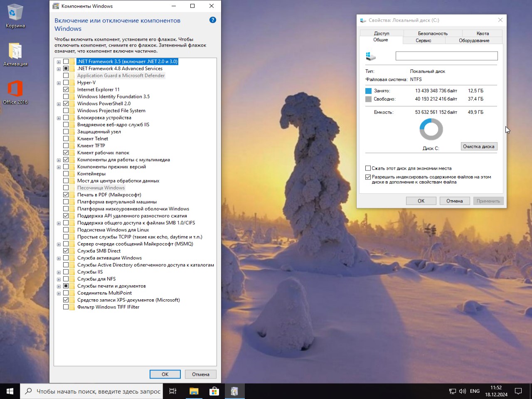This screenshot has height=399, width=532.
Task: Enable the Клиент Telnet checkbox
Action: [66, 138]
